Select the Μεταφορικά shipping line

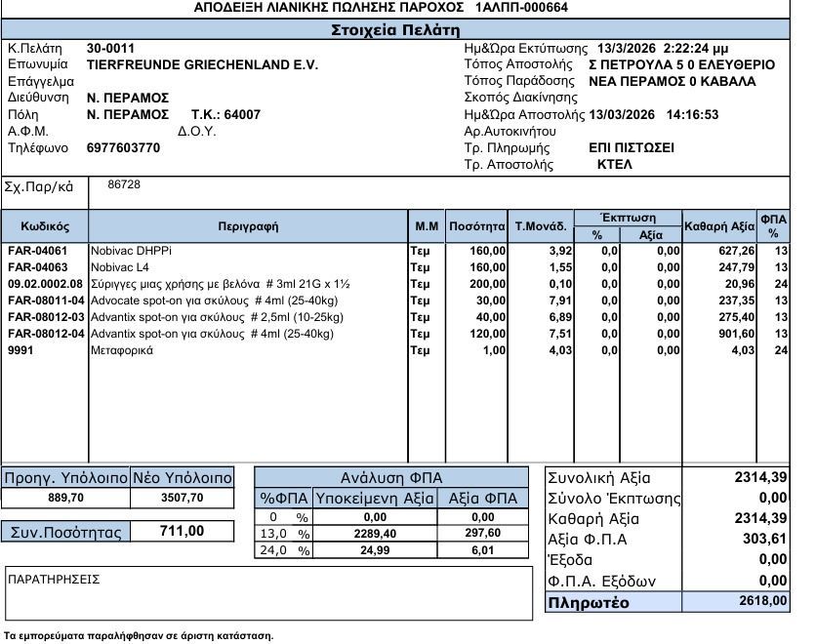pos(395,350)
